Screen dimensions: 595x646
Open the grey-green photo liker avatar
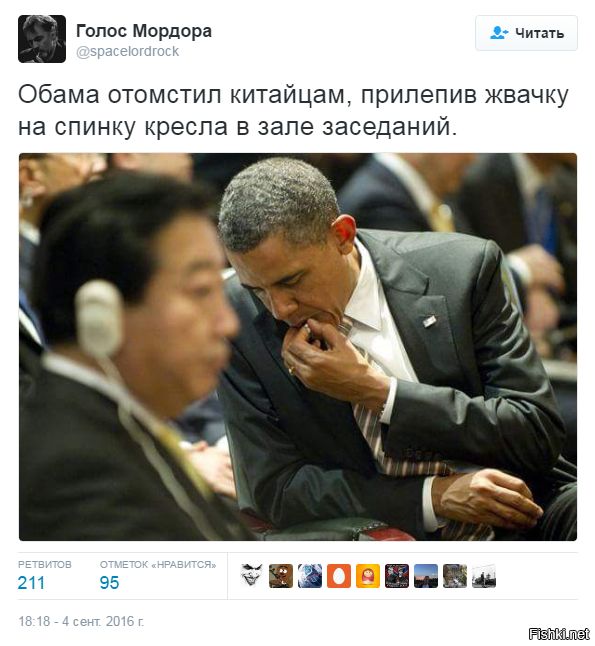coord(455,576)
